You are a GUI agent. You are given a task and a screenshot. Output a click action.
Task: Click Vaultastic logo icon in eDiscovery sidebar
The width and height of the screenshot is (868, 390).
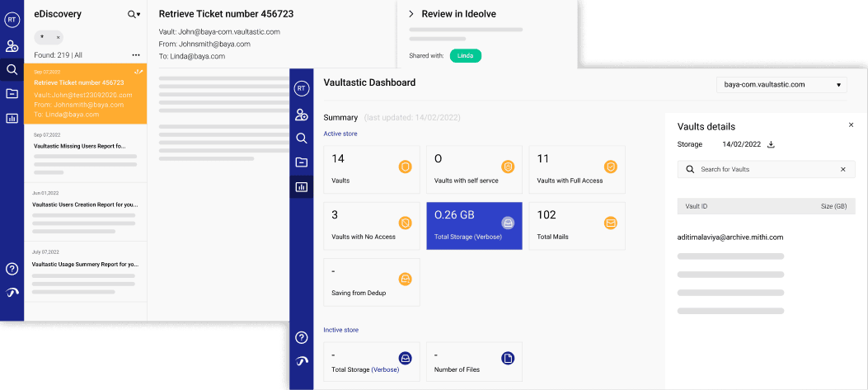[12, 293]
